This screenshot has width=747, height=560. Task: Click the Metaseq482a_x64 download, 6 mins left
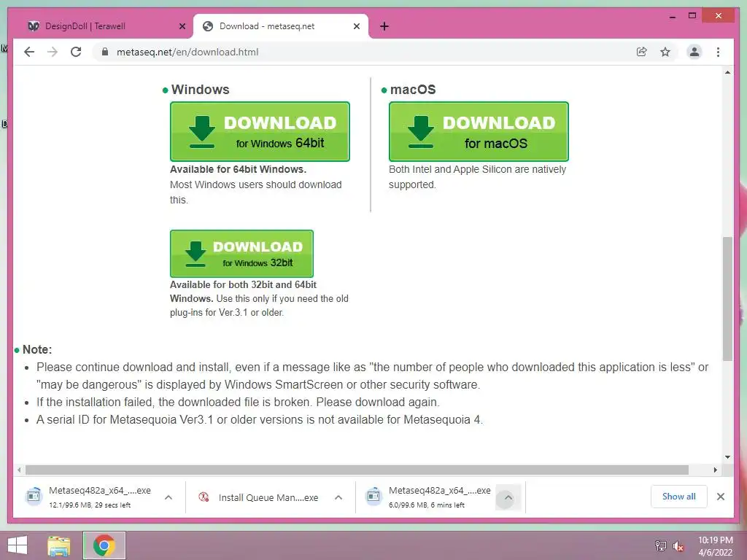coord(429,497)
